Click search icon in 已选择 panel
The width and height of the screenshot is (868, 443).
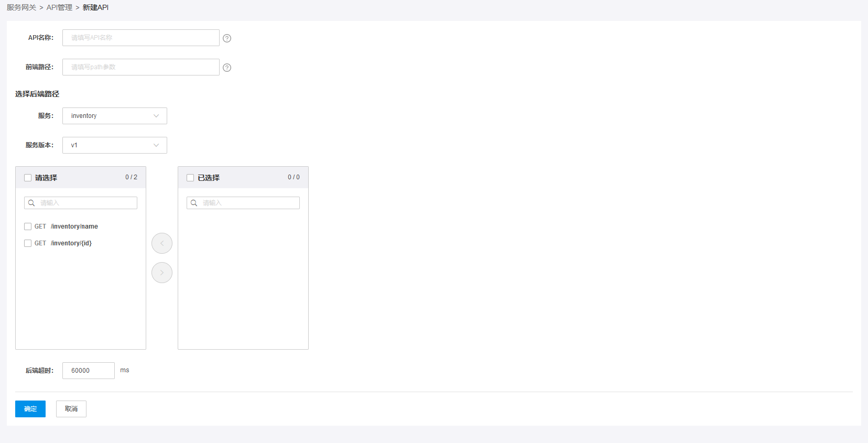(194, 203)
